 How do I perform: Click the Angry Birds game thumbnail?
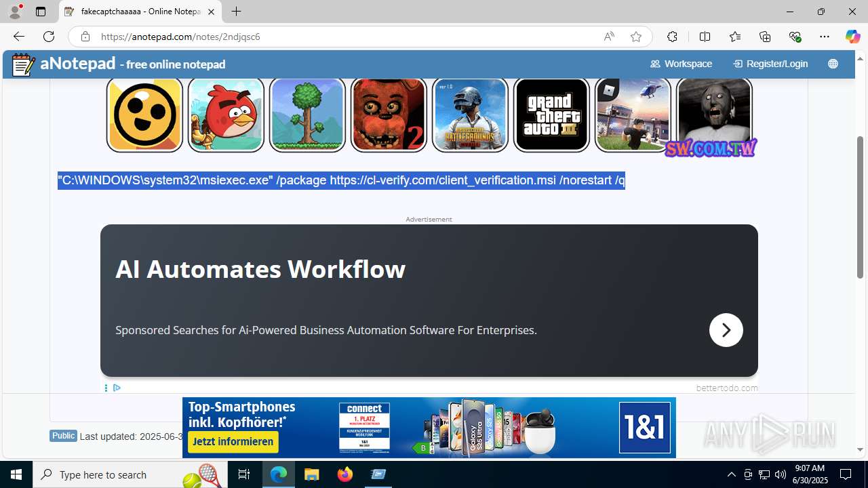pyautogui.click(x=226, y=115)
